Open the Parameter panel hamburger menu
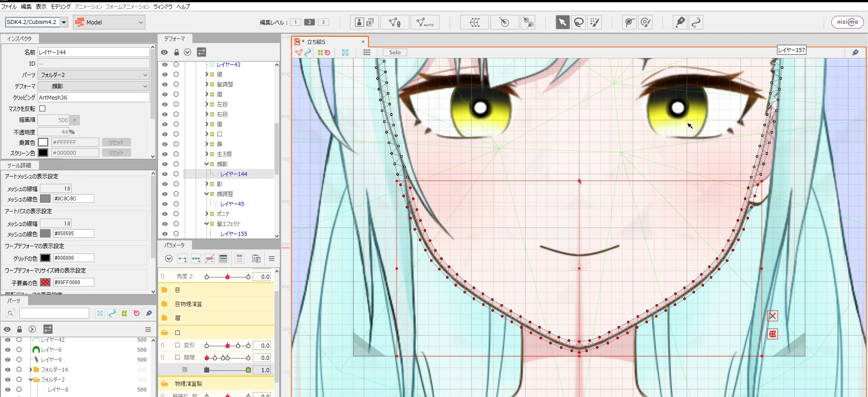The image size is (868, 397). pyautogui.click(x=272, y=258)
